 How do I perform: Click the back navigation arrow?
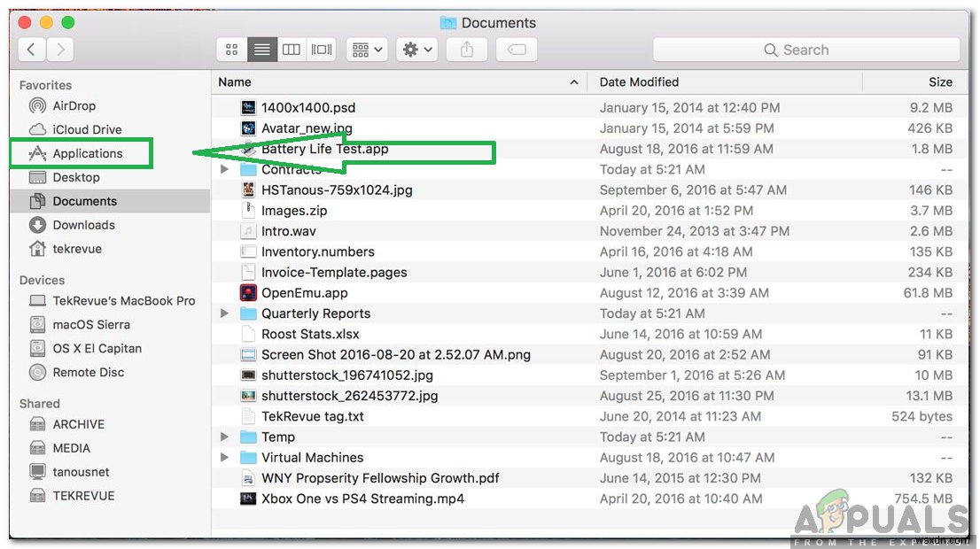[x=31, y=50]
